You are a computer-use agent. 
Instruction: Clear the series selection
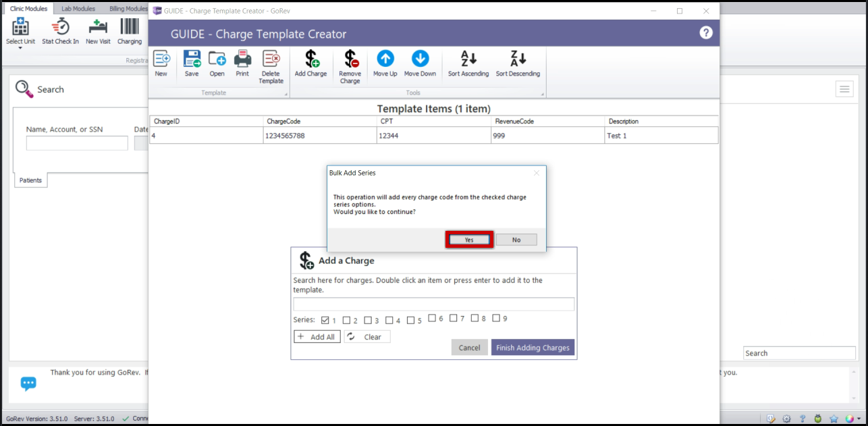tap(367, 337)
